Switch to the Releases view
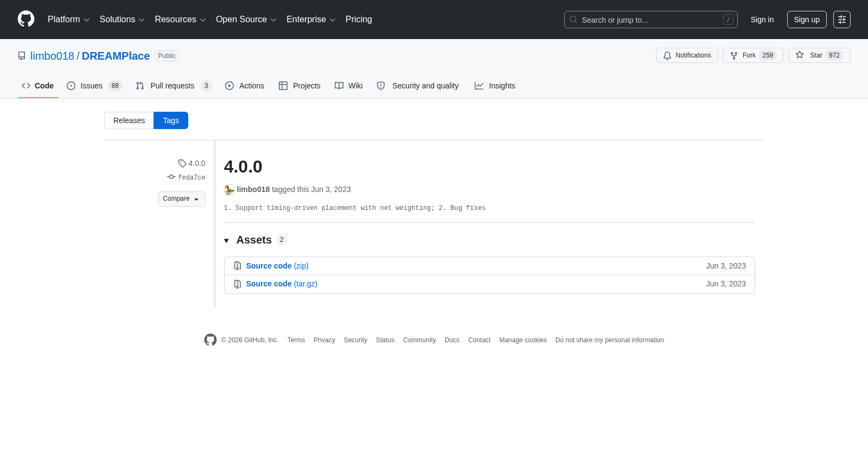 click(129, 120)
